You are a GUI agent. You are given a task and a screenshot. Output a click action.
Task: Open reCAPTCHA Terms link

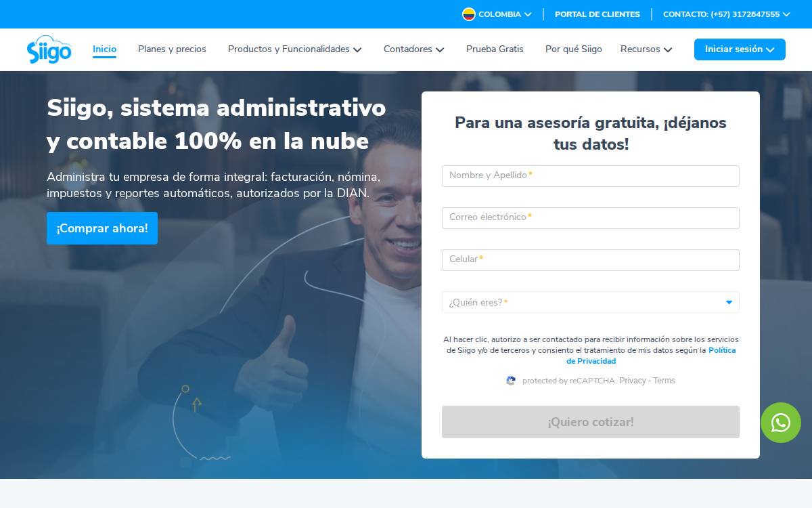point(664,381)
